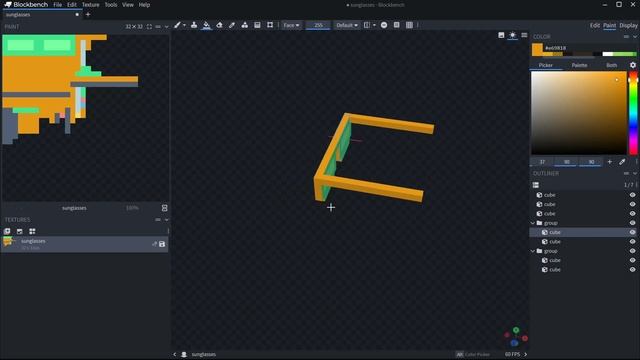Select the Paint Brush tool
640x360 pixels.
coord(177,25)
